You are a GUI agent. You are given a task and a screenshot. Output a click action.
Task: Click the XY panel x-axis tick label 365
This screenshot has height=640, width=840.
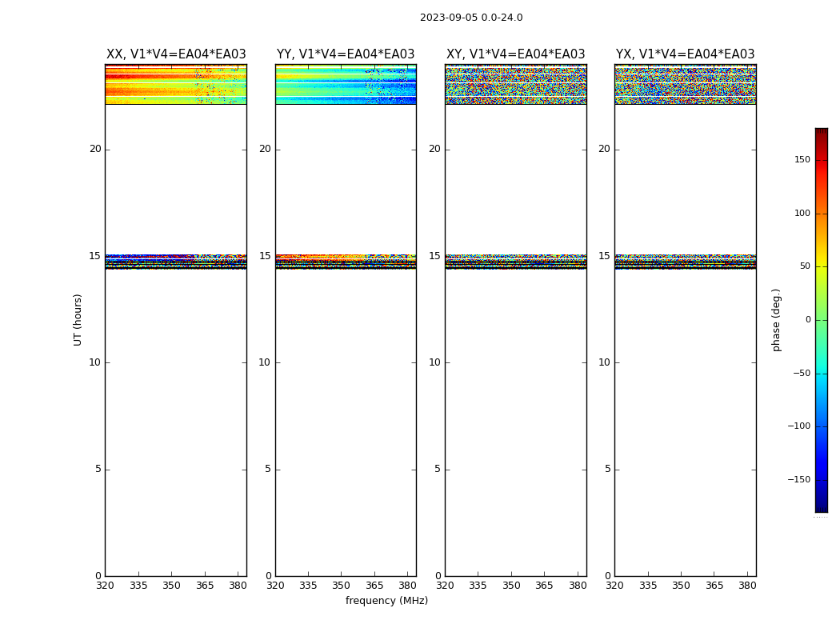(544, 586)
